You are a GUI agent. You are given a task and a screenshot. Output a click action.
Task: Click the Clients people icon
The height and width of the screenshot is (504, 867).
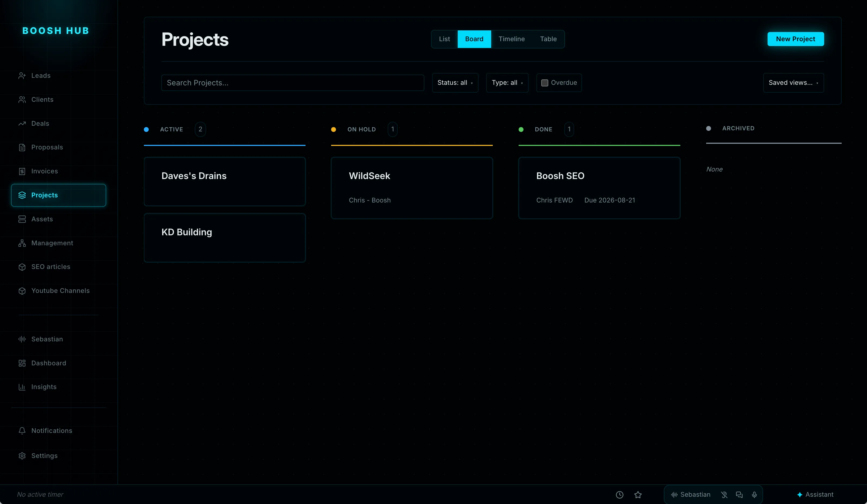22,100
